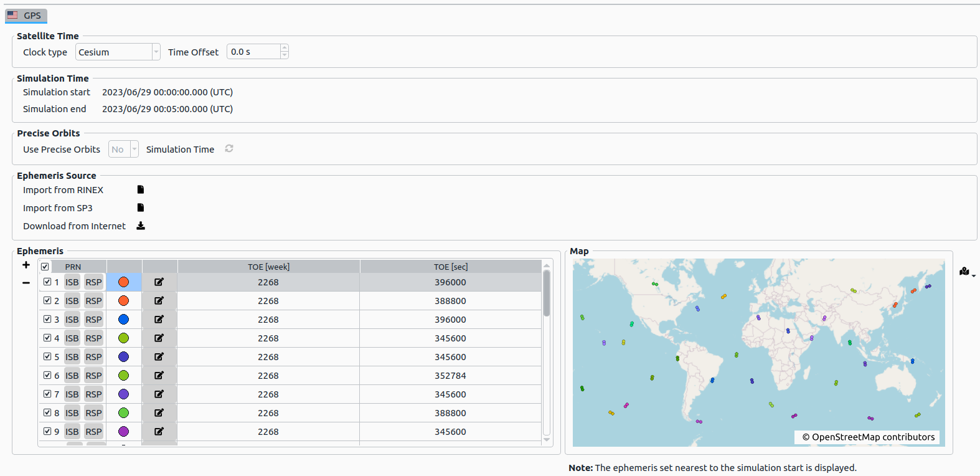
Task: Open the map layer options icon
Action: [x=966, y=272]
